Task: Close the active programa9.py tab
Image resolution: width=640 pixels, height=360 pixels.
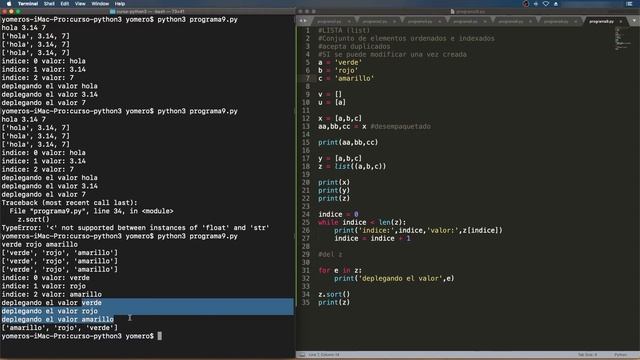Action: pyautogui.click(x=621, y=21)
